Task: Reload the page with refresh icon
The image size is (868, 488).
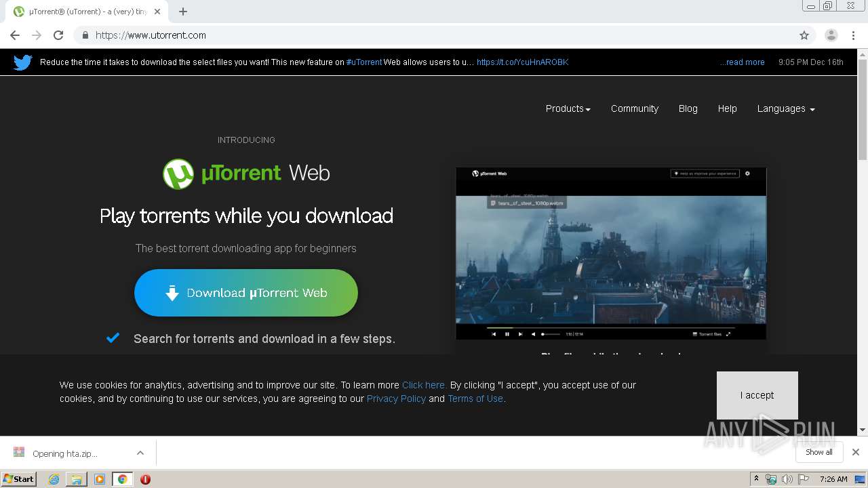Action: click(x=58, y=35)
